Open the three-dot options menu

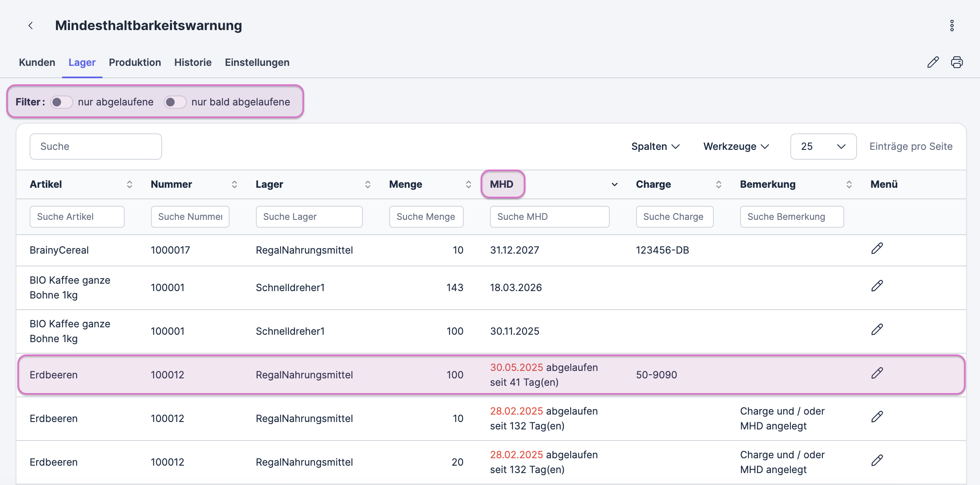pos(952,26)
